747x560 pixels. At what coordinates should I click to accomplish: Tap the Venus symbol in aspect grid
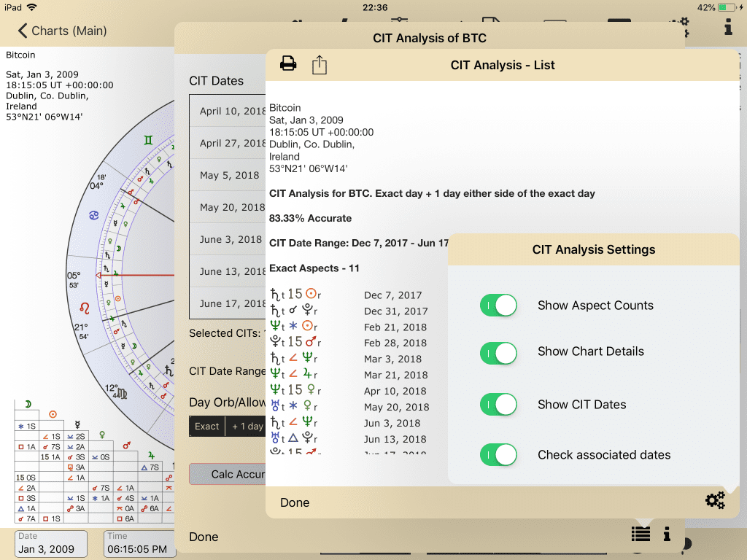click(102, 435)
